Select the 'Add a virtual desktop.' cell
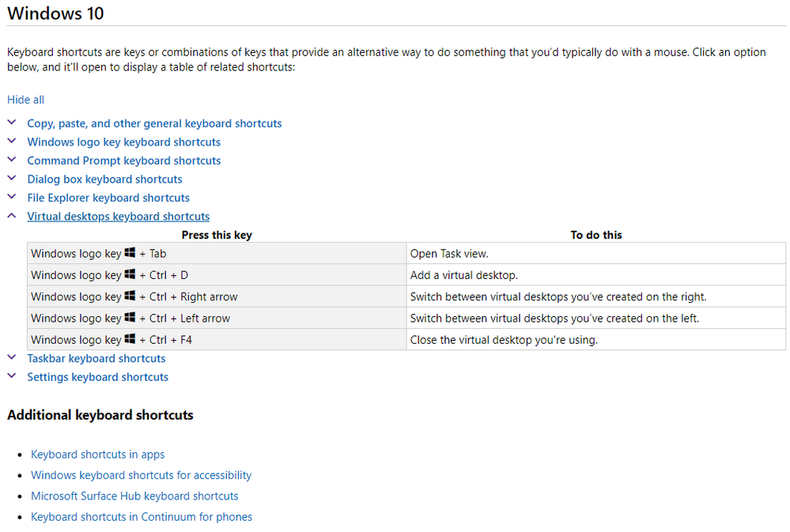 596,275
